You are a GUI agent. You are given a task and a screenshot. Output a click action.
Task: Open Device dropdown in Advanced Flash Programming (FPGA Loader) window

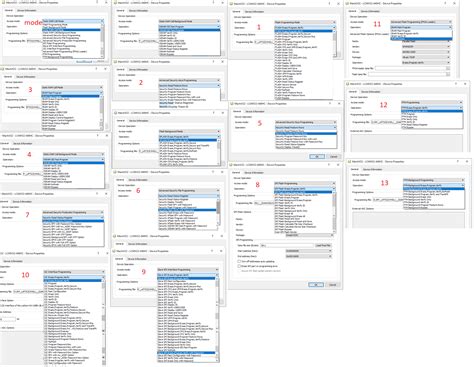pos(426,52)
